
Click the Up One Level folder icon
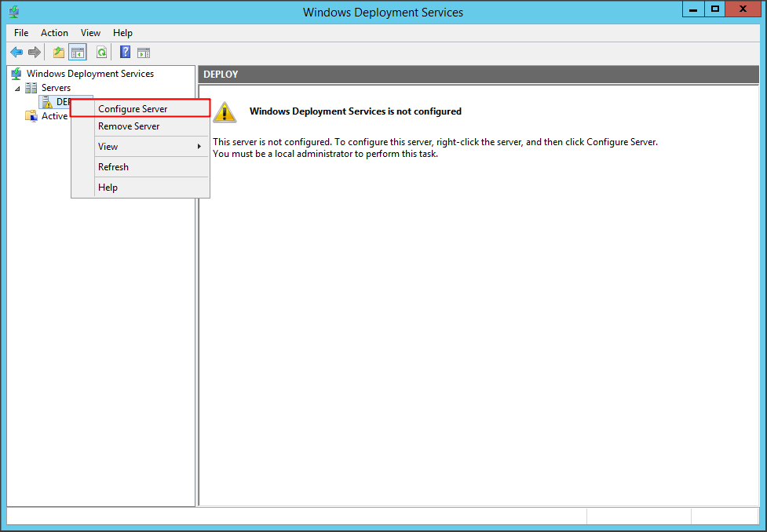(x=59, y=53)
